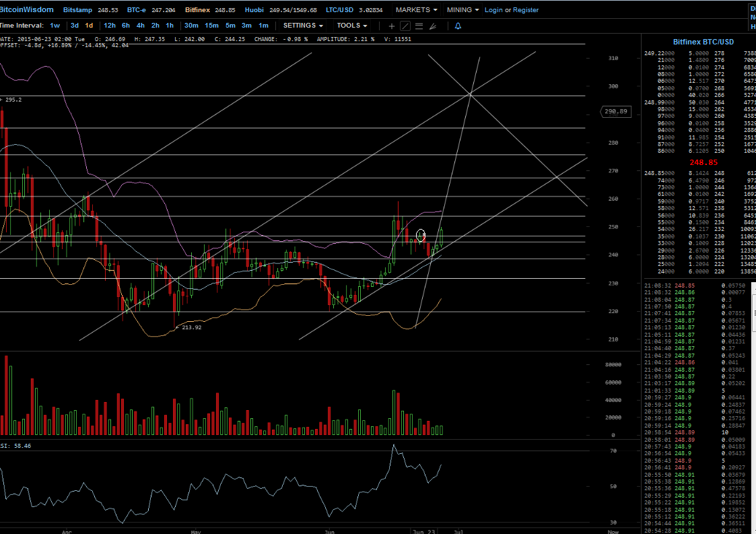Switch chart to 2h interval

156,26
